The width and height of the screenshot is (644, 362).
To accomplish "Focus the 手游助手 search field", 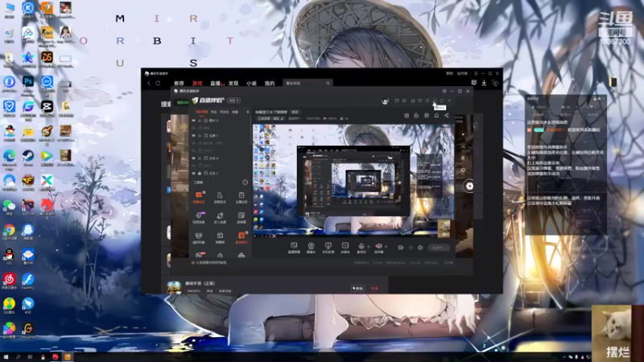I will tap(307, 83).
